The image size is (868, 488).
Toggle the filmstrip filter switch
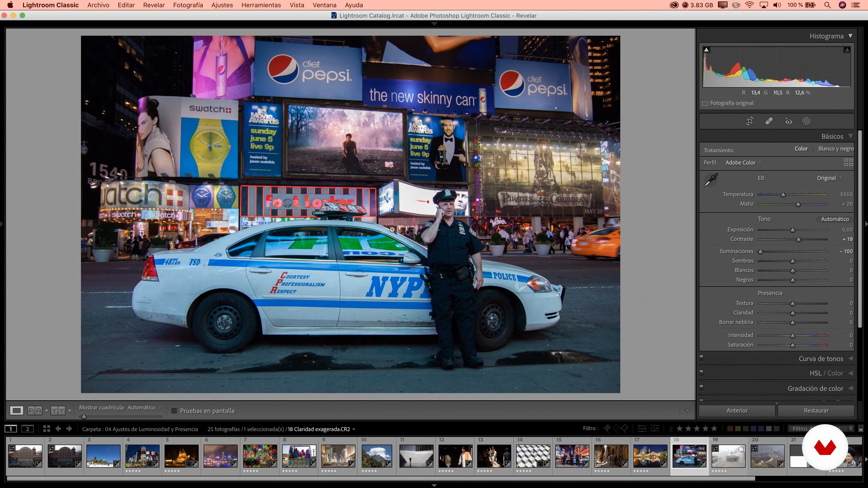click(x=861, y=429)
